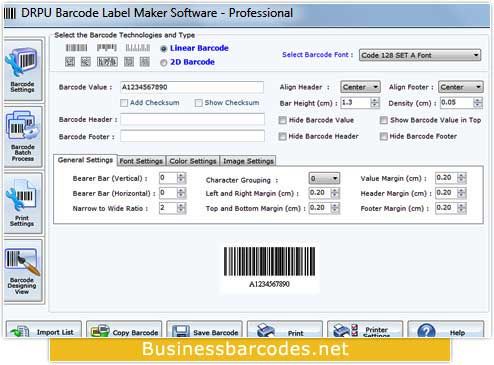Switch to Barcode Designing View

pyautogui.click(x=23, y=270)
